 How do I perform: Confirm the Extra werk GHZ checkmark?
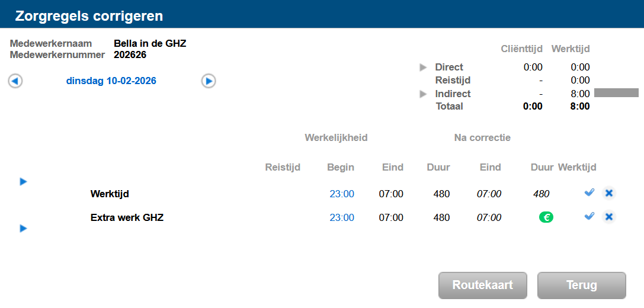[589, 217]
